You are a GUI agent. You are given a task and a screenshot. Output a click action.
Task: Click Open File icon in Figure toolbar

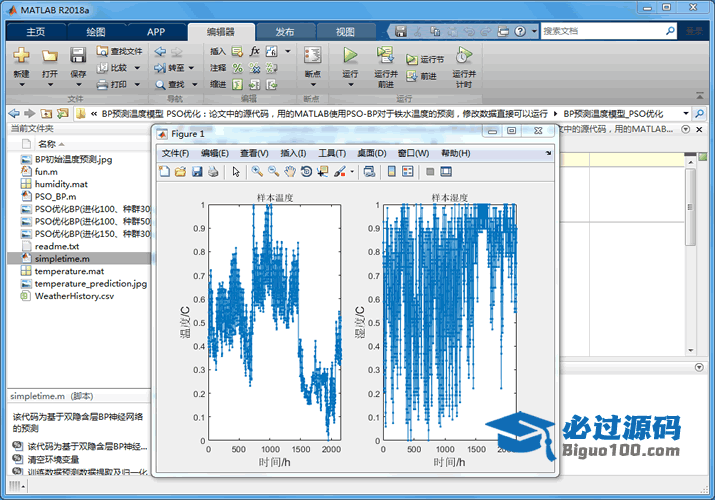(x=181, y=172)
